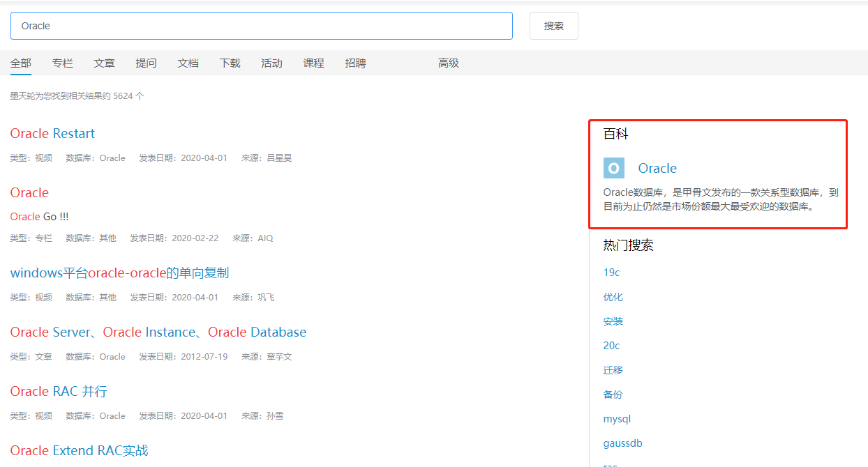Switch to the 专栏 tab

(x=62, y=63)
